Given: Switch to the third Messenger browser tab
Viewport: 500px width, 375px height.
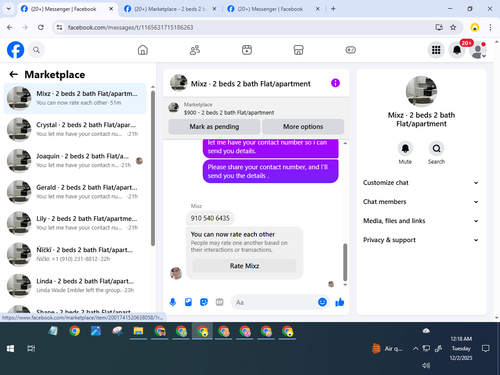Looking at the screenshot, I should click(x=273, y=9).
